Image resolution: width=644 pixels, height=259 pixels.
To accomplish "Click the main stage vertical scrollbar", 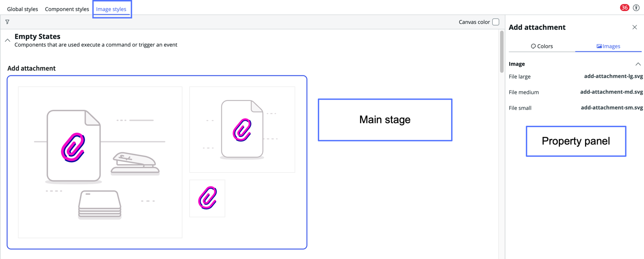I will (x=501, y=51).
